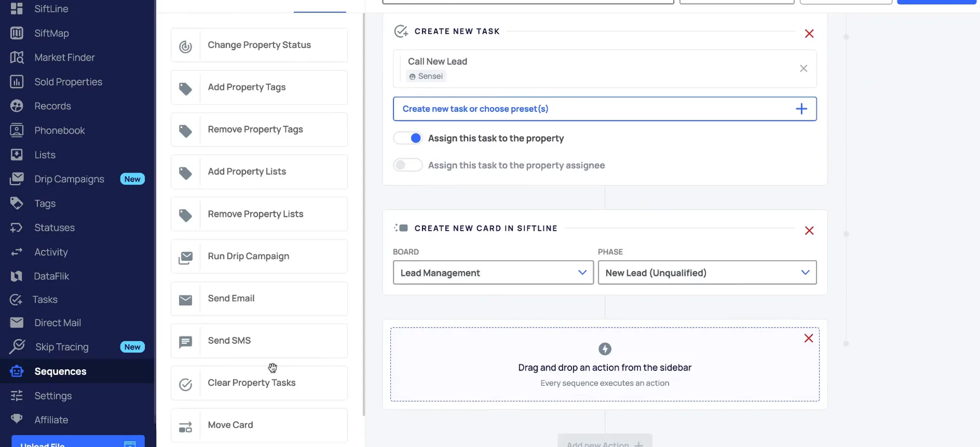
Task: Go to Sequences in the sidebar
Action: click(60, 371)
